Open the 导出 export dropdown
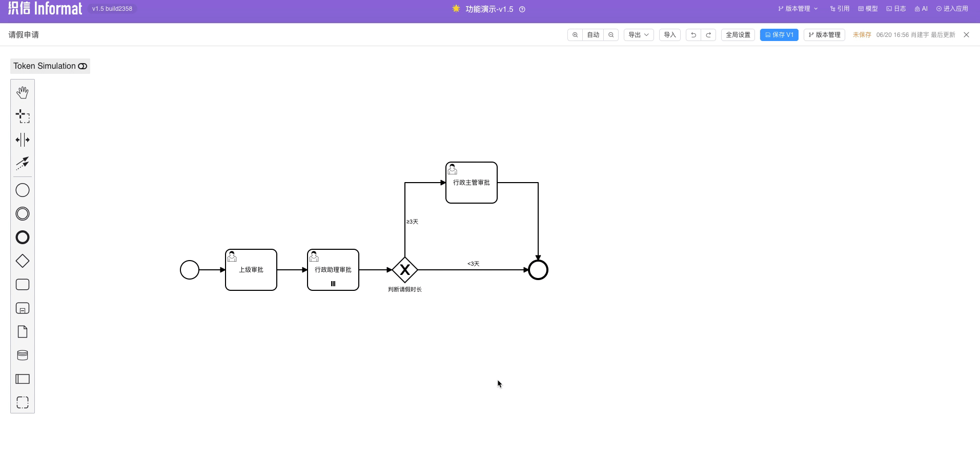The width and height of the screenshot is (980, 475). [x=638, y=35]
